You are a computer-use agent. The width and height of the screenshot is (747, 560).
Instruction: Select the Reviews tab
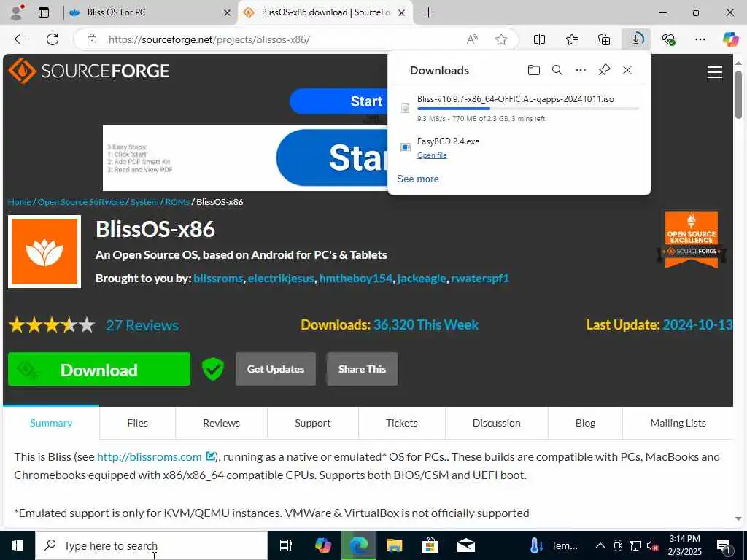222,423
